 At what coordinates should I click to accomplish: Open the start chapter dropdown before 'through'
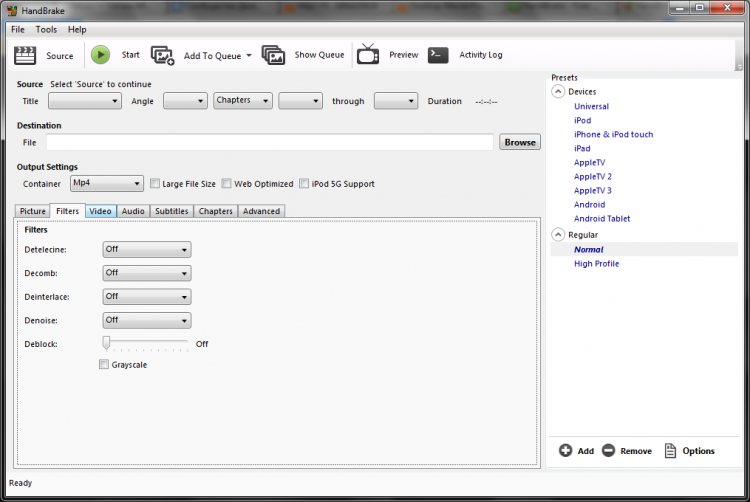(x=300, y=101)
